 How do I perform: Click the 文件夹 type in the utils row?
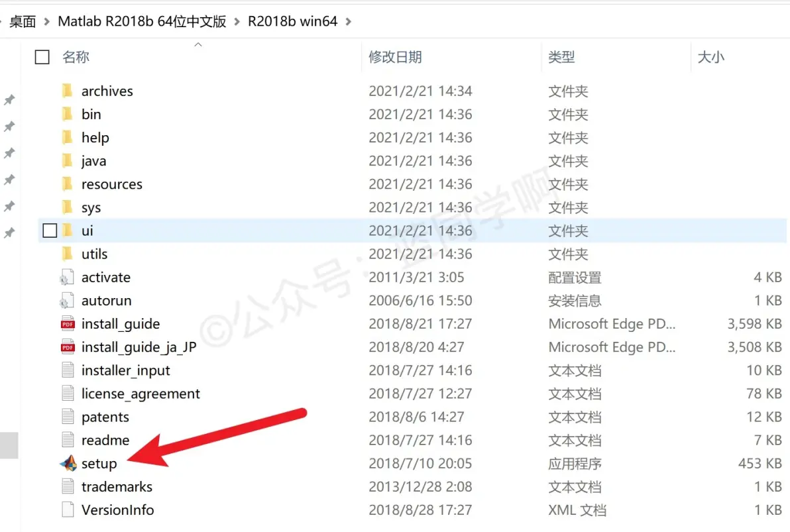pos(569,253)
